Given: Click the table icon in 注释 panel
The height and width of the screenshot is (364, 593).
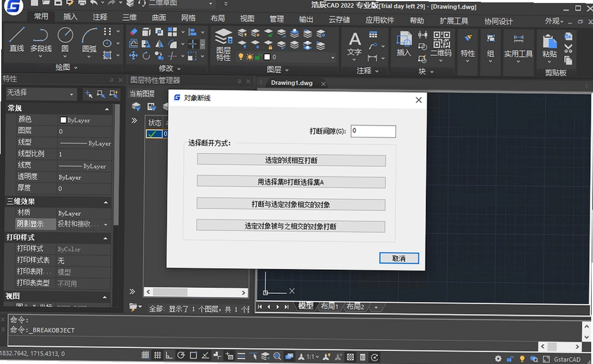Looking at the screenshot, I should (x=373, y=34).
